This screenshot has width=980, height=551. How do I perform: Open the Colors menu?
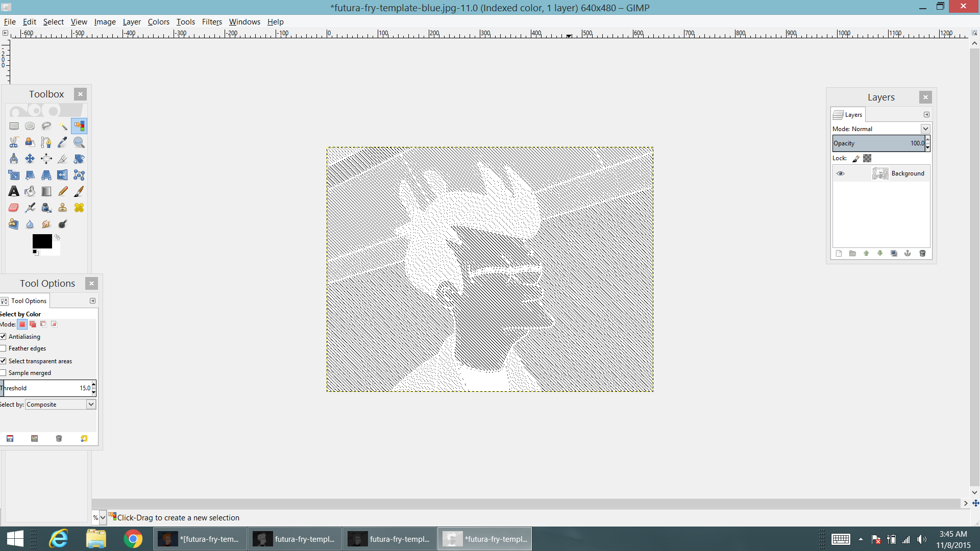click(x=158, y=21)
